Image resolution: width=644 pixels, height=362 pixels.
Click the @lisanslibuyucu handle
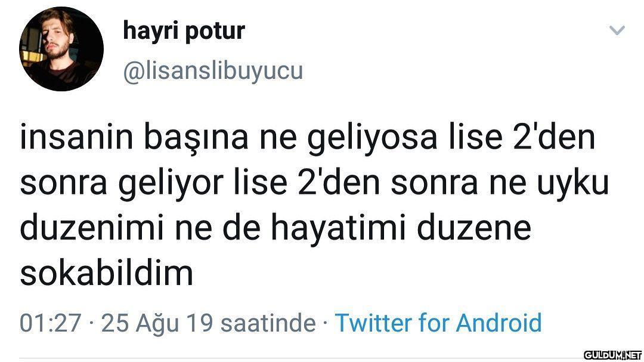(213, 71)
